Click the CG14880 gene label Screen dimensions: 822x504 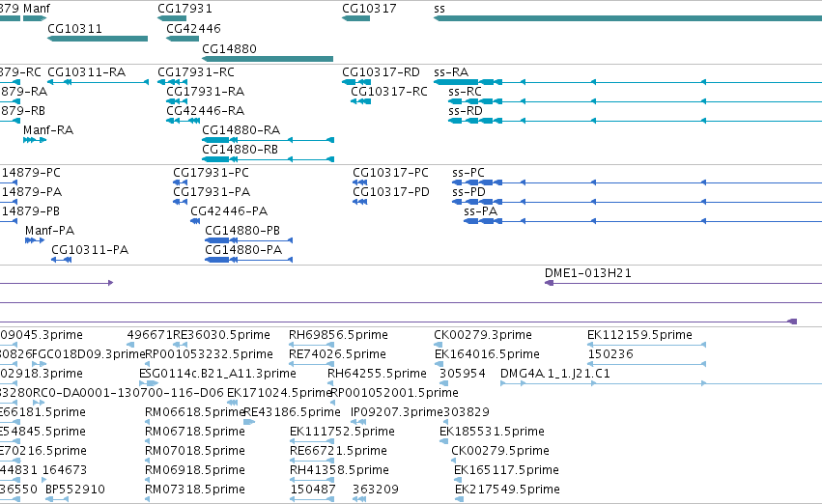229,48
